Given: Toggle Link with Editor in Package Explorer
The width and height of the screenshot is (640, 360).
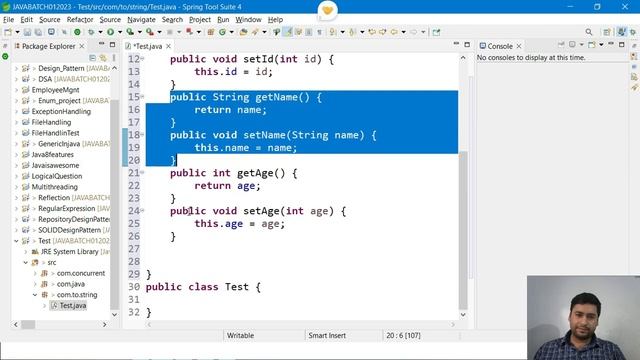Looking at the screenshot, I should tap(103, 58).
